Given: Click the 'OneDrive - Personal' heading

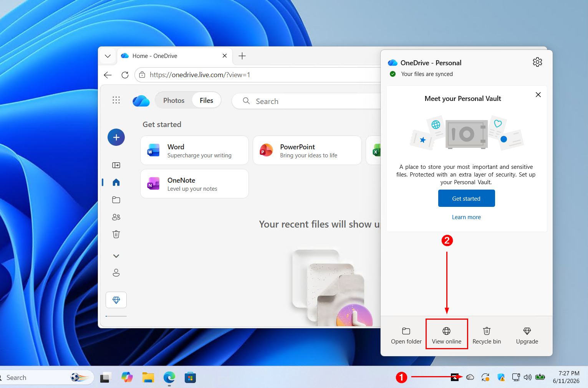Looking at the screenshot, I should pyautogui.click(x=431, y=63).
